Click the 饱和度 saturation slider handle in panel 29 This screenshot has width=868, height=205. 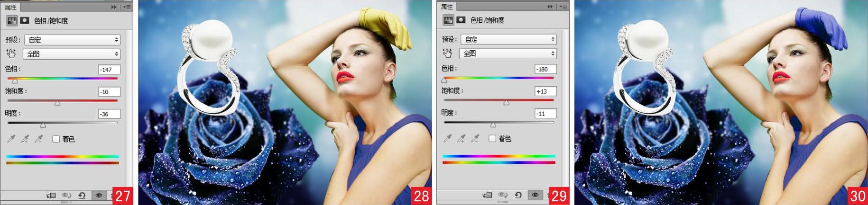click(x=506, y=103)
